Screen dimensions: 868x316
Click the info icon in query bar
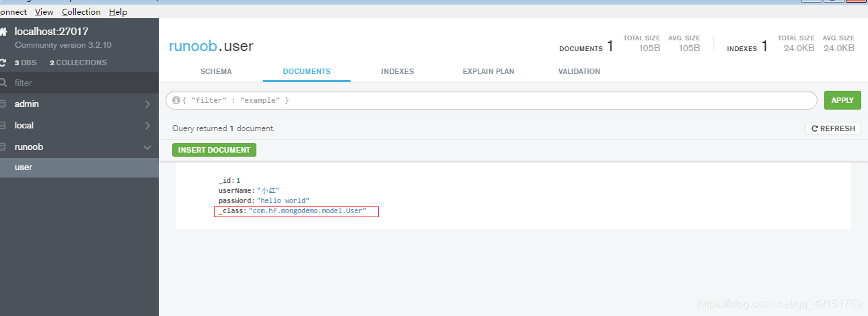pos(176,100)
